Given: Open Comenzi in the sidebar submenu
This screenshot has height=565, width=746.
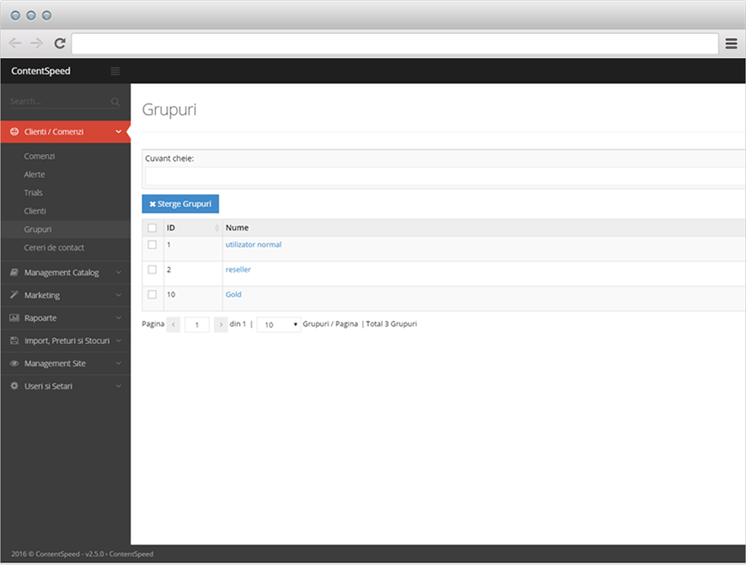Looking at the screenshot, I should (40, 156).
